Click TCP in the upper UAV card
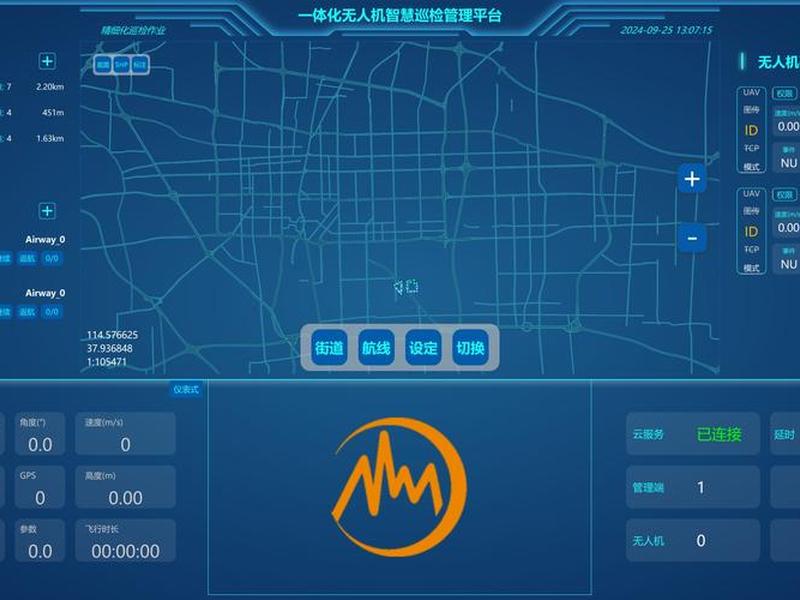This screenshot has height=600, width=800. 751,148
